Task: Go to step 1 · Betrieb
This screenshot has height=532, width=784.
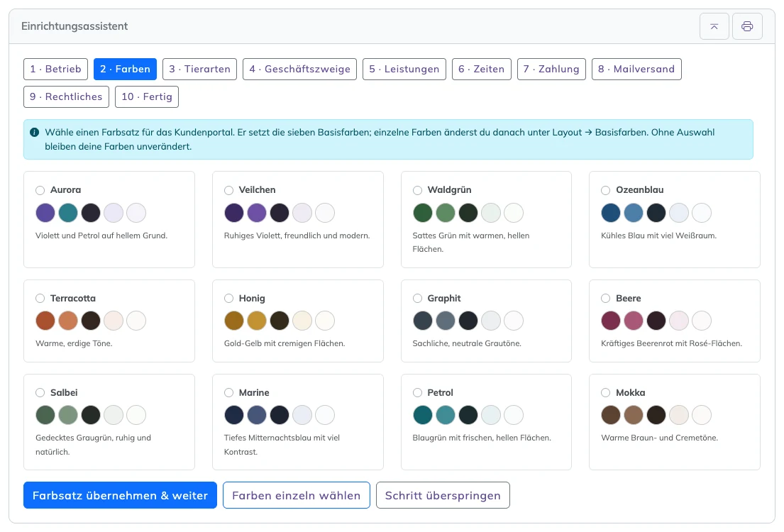Action: coord(55,69)
